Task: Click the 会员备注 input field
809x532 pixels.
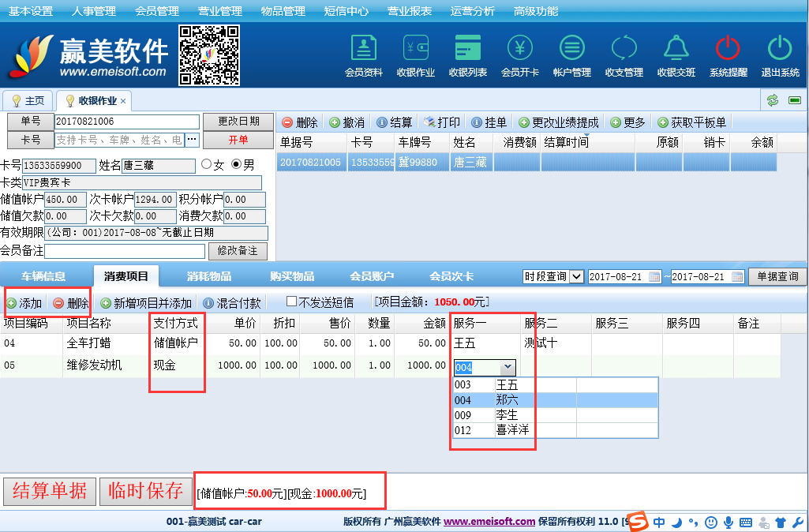Action: (125, 251)
